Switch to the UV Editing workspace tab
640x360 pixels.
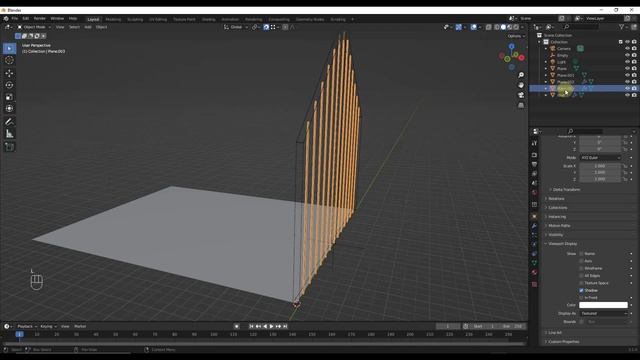tap(158, 19)
